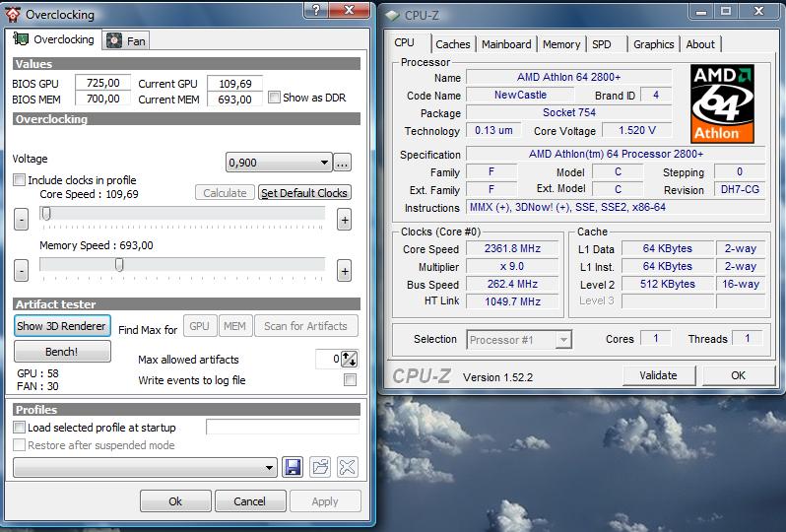786x532 pixels.
Task: Select the Overclocking tab
Action: [54, 39]
